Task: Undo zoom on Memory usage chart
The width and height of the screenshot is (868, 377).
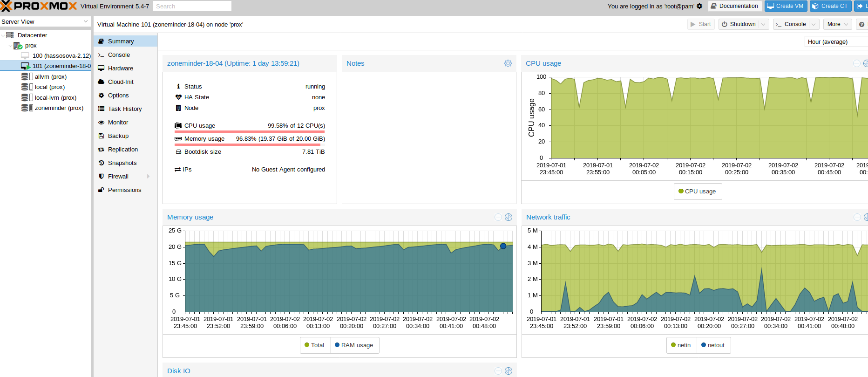Action: 498,217
